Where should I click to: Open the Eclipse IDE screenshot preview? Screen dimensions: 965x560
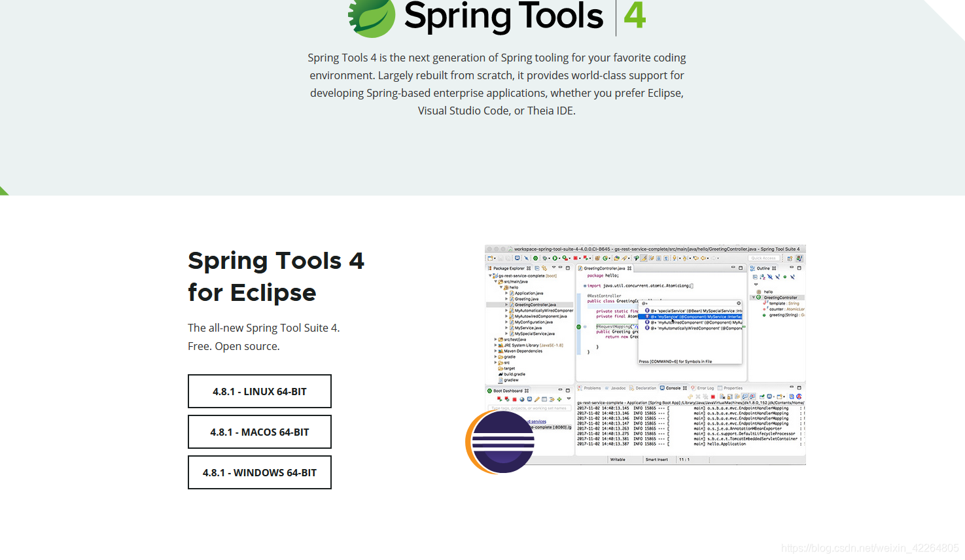coord(645,355)
